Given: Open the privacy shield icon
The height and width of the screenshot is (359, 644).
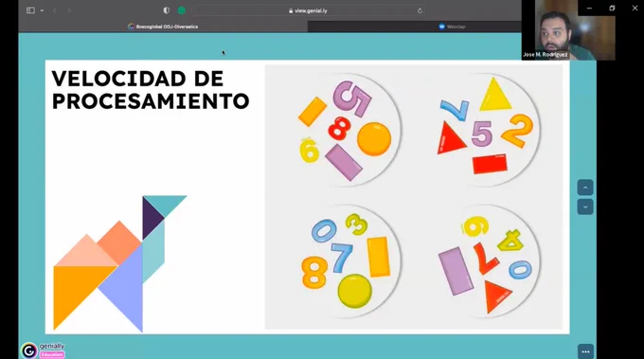Looking at the screenshot, I should [167, 10].
